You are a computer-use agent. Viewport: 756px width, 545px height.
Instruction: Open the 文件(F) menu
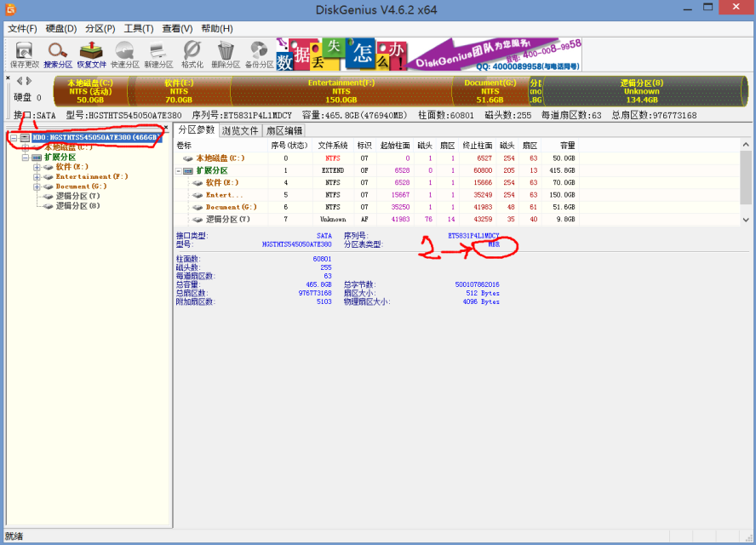(x=22, y=29)
